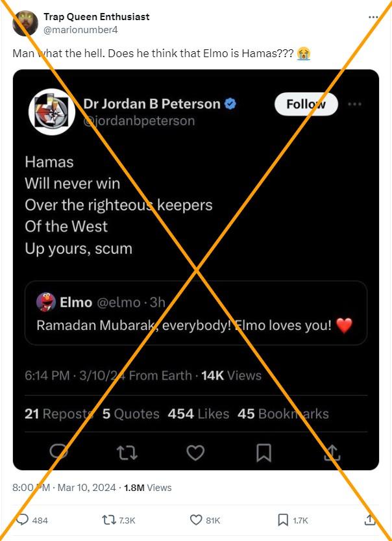The image size is (392, 541).
Task: Open Trap Queen Enthusiast's profile avatar
Action: pyautogui.click(x=25, y=23)
